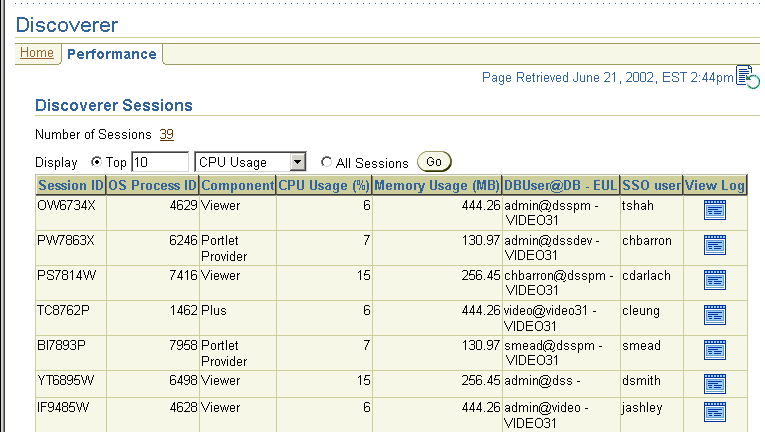This screenshot has width=765, height=432.
Task: Open the Number of Sessions 39 link
Action: pyautogui.click(x=166, y=134)
